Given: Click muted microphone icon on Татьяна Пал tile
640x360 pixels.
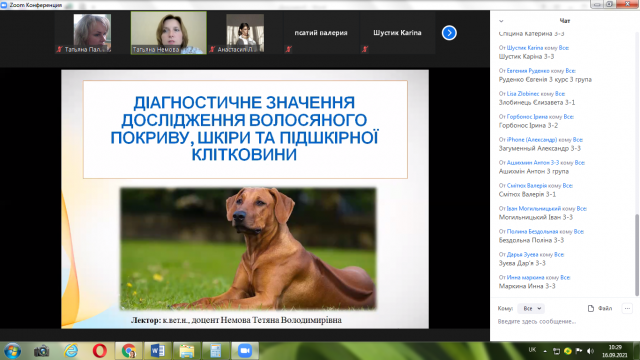Looking at the screenshot, I should 59,49.
